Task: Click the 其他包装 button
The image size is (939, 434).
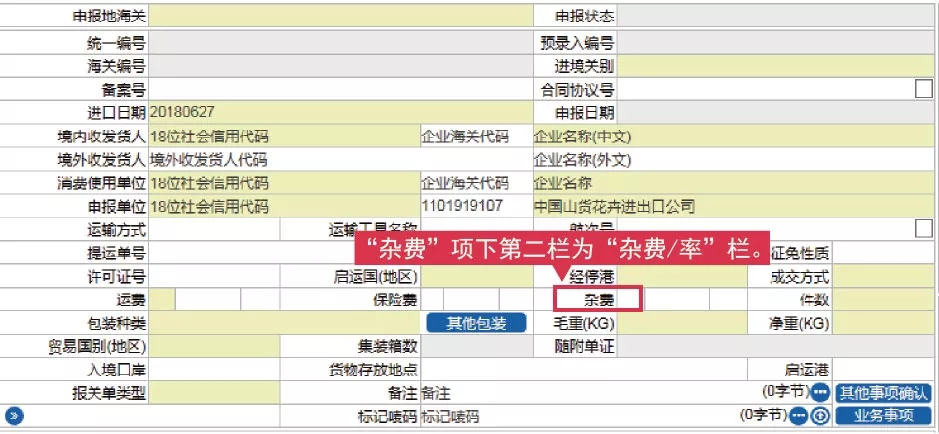Action: coord(477,323)
